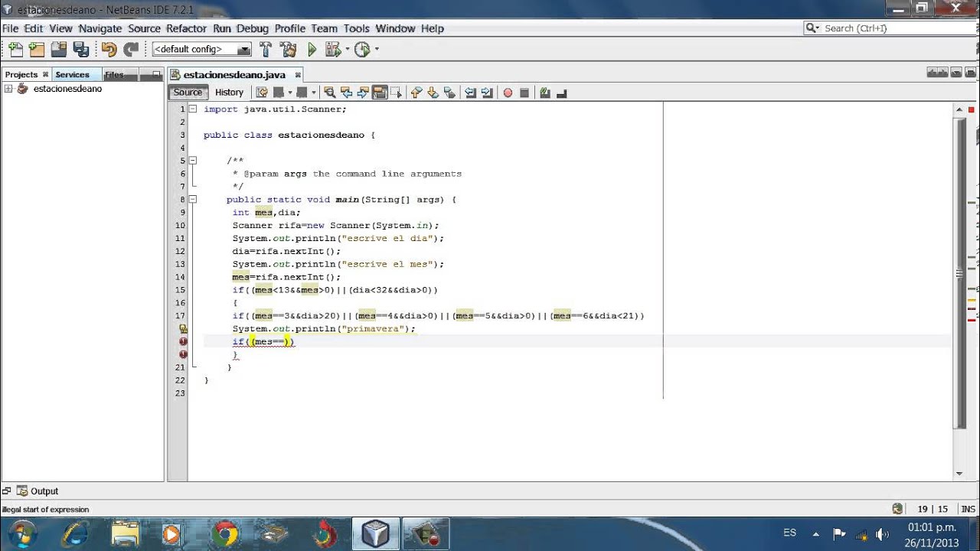This screenshot has height=551, width=980.
Task: Click the hint bulb on println line
Action: coord(183,328)
